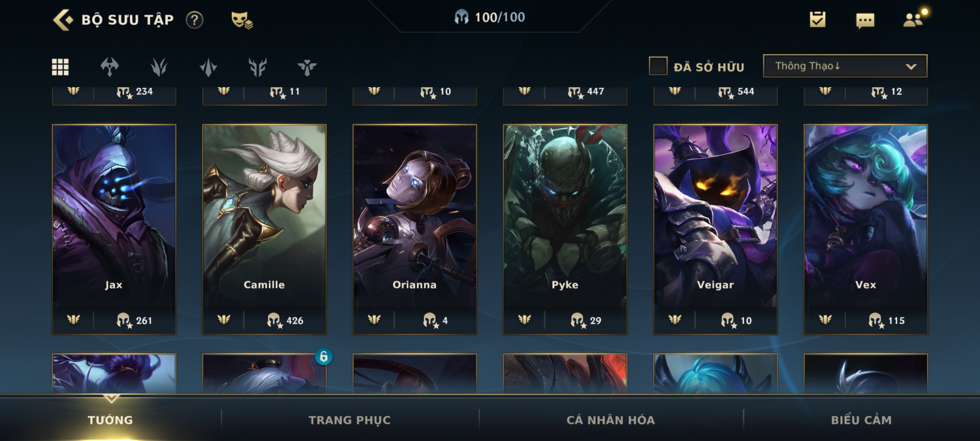Switch to the Trang Phục tab
The image size is (980, 441).
click(x=350, y=420)
